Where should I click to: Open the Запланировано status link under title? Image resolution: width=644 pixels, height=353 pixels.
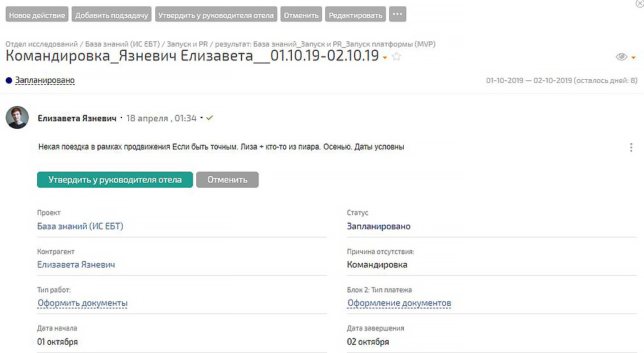45,80
